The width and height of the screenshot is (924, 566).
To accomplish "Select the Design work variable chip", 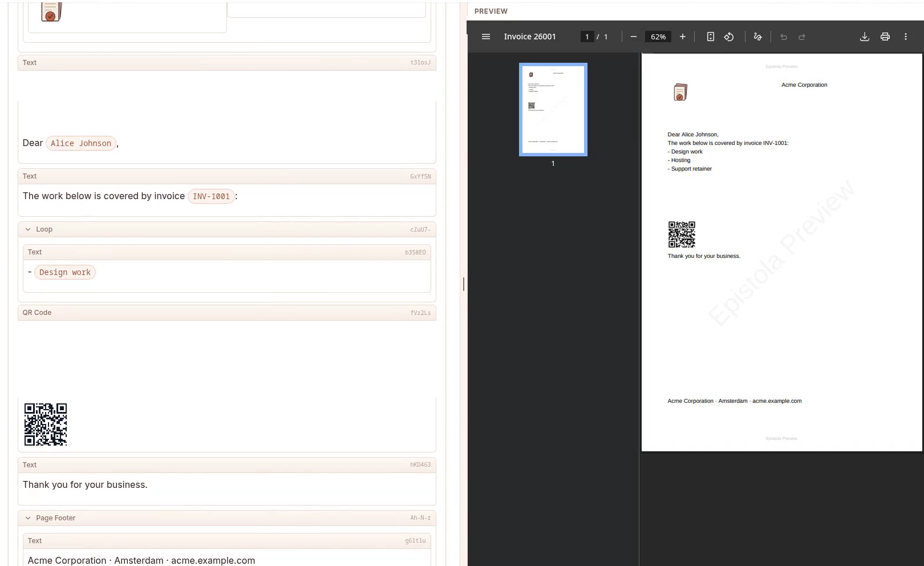I will 65,272.
